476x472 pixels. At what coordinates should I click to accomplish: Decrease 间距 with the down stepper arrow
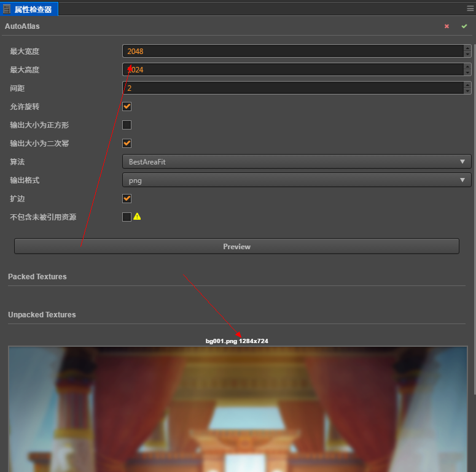click(467, 91)
